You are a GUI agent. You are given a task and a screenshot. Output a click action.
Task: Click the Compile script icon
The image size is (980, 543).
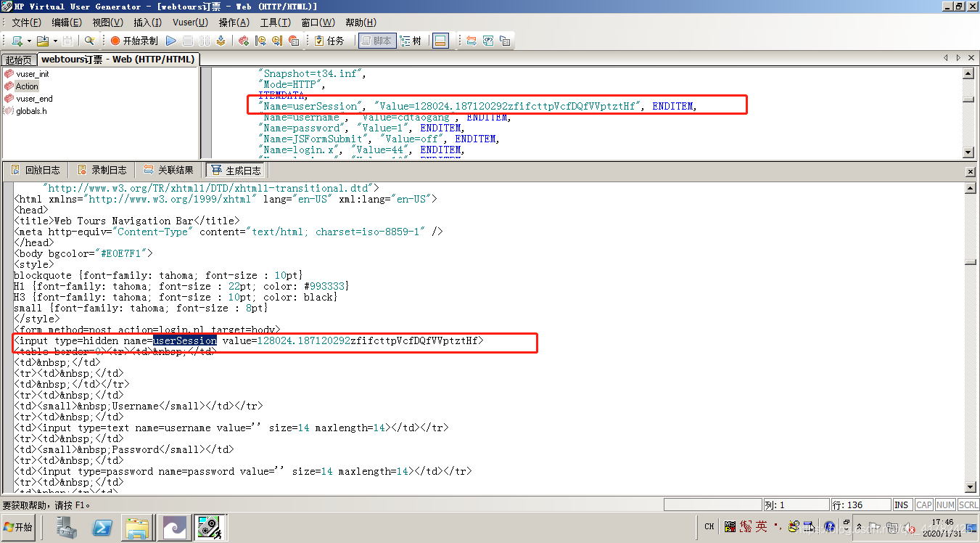tap(221, 41)
